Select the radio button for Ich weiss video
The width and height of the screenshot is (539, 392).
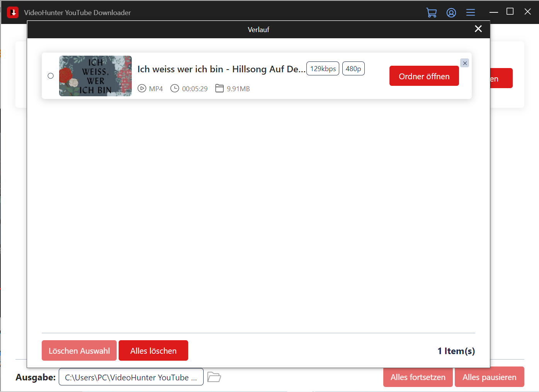51,76
